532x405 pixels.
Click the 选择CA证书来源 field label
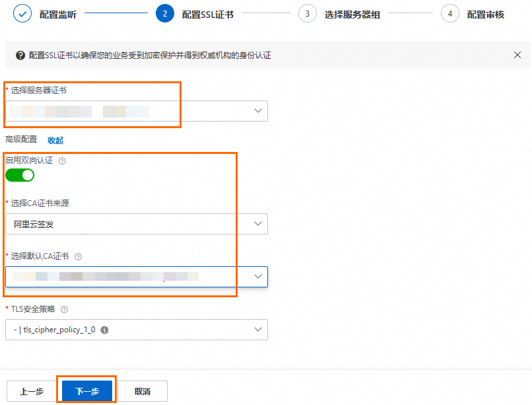(x=40, y=203)
